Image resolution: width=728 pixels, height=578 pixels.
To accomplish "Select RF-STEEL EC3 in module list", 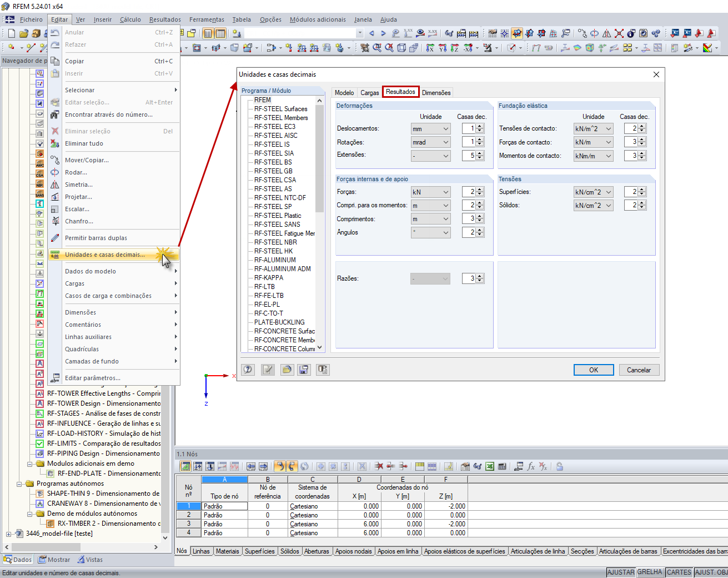I will (275, 127).
